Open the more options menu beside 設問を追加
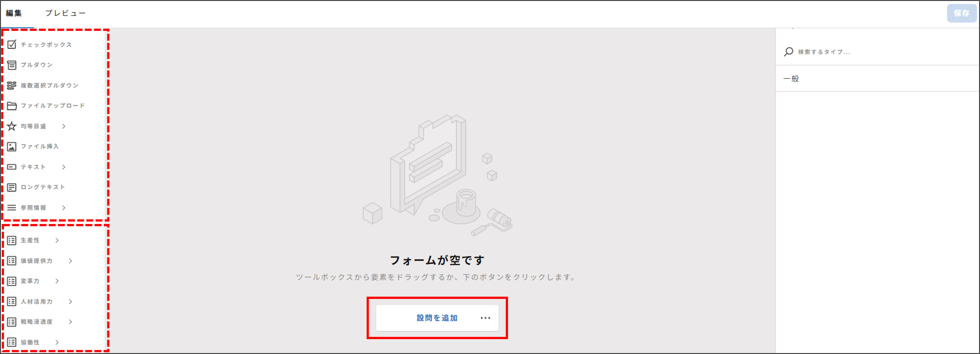Screen dimensions: 980x354 pos(485,318)
